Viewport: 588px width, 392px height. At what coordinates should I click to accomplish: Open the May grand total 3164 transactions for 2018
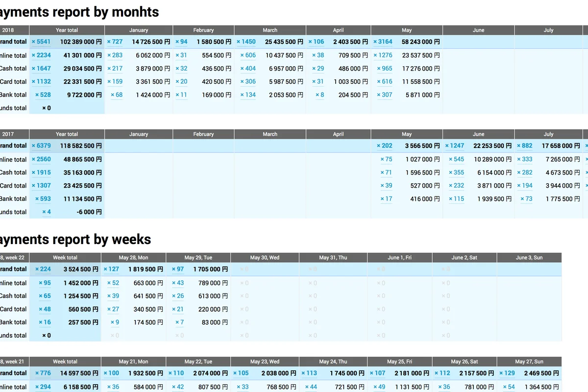coord(383,42)
